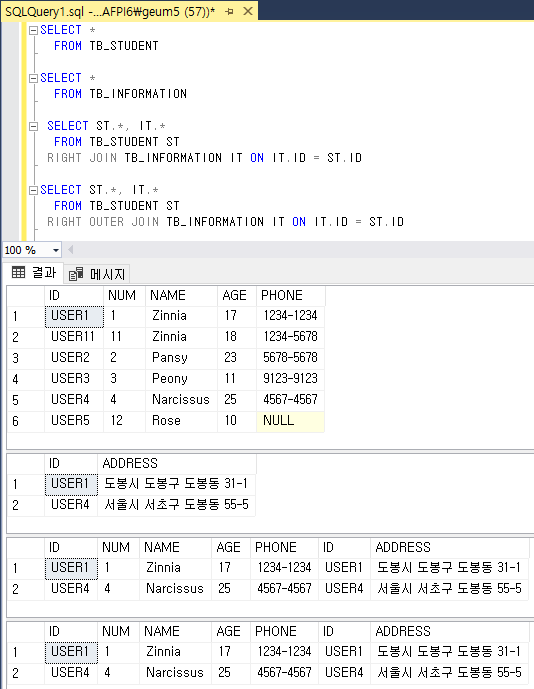Click the TB_INFORMATION table name in second query
The height and width of the screenshot is (689, 534).
point(138,94)
